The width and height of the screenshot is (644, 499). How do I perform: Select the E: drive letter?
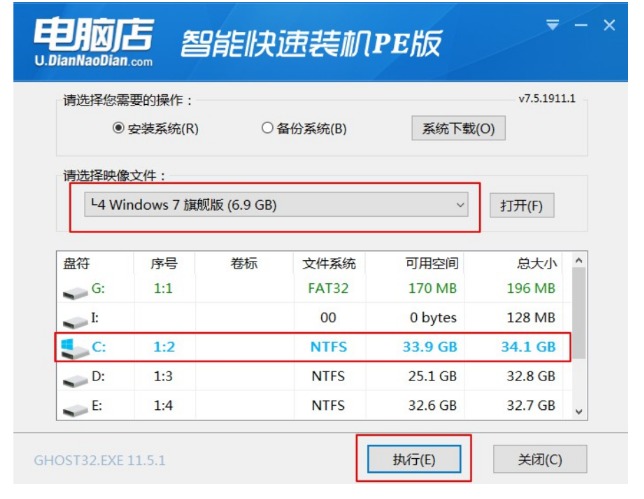(x=97, y=406)
